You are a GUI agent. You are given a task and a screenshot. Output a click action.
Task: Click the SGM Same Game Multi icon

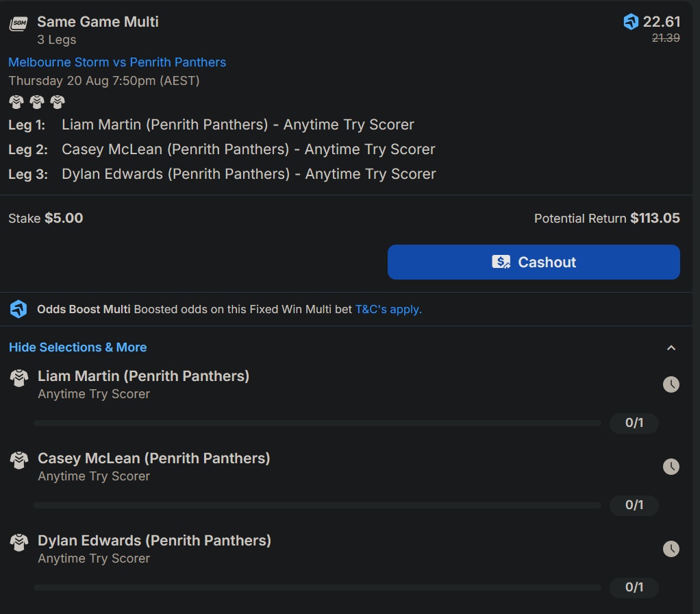click(18, 24)
